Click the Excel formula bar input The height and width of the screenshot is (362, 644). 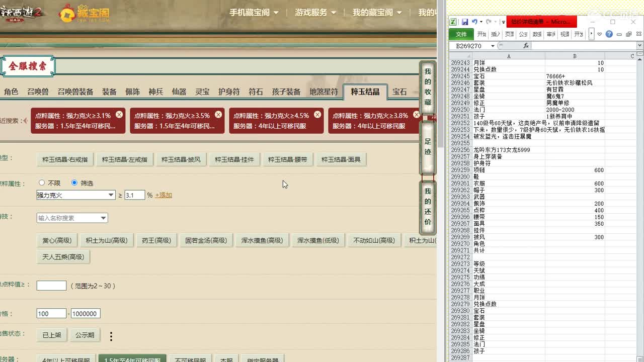[x=584, y=46]
